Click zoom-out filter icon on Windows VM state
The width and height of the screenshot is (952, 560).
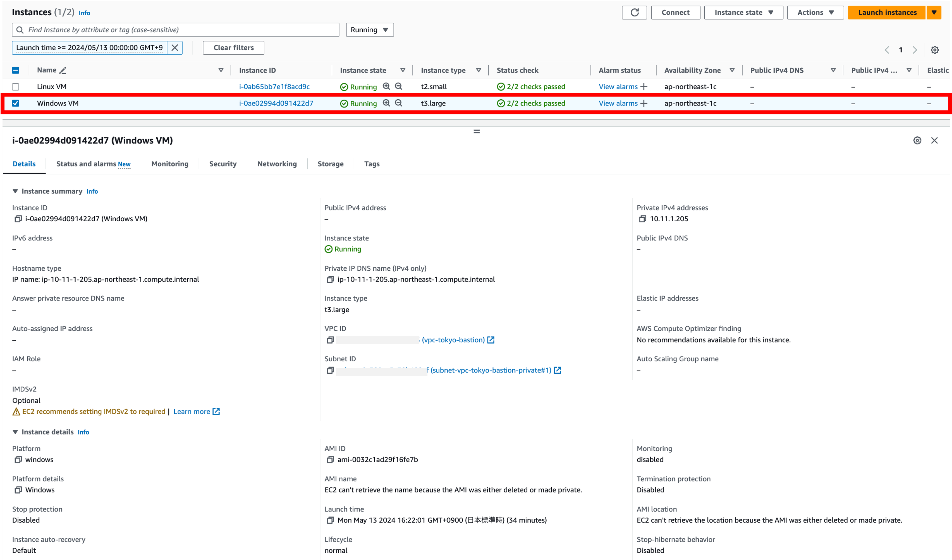tap(399, 103)
